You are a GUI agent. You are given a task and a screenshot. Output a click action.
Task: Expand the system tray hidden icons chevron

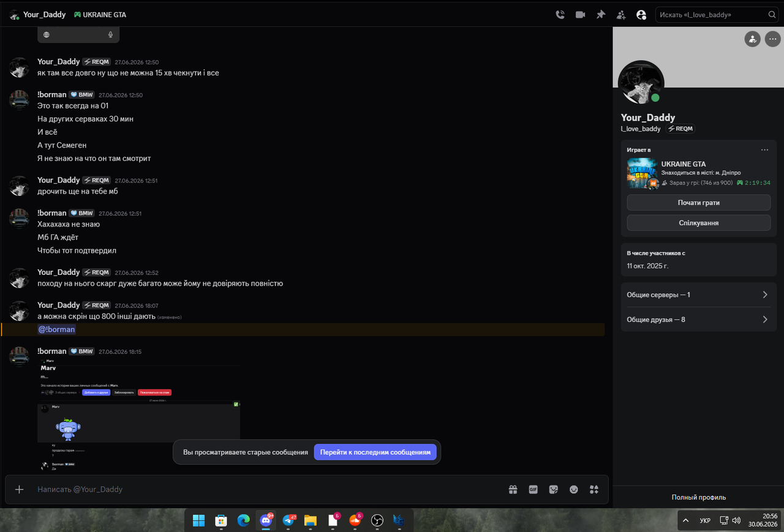coord(685,520)
